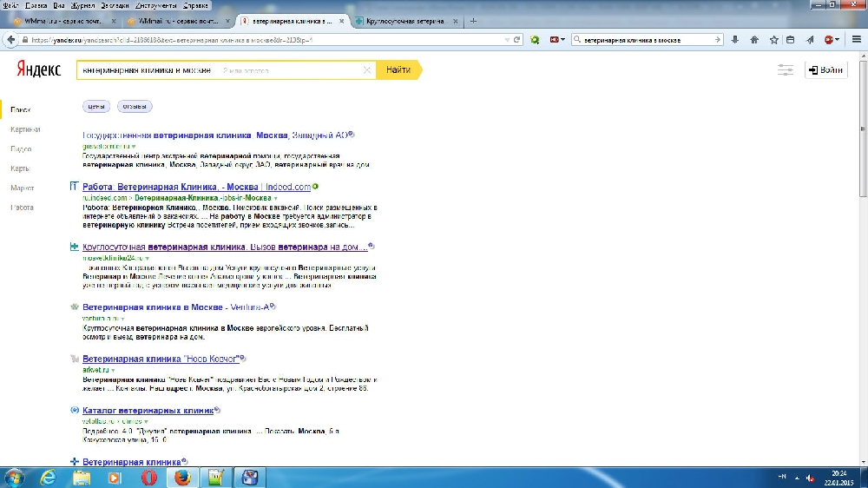
Task: Switch to Firefox in the taskbar
Action: point(182,478)
